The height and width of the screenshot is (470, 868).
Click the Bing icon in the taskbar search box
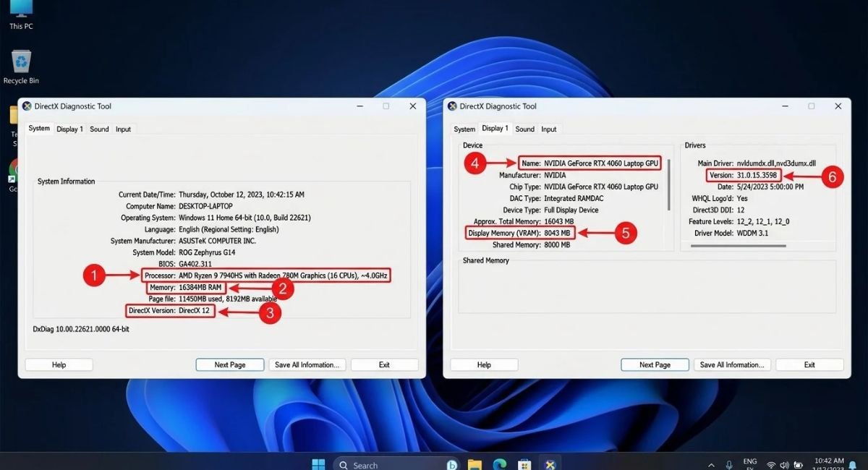click(x=452, y=465)
